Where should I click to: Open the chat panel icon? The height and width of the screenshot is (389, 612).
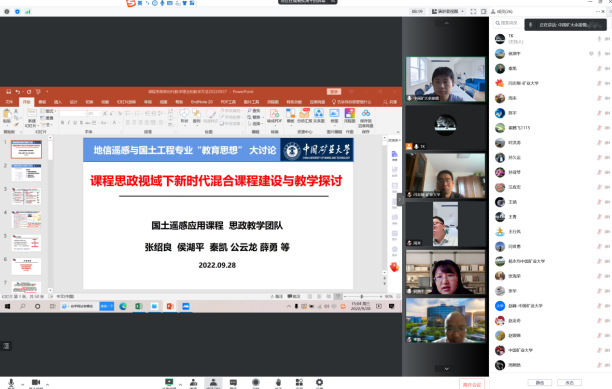coord(233,383)
